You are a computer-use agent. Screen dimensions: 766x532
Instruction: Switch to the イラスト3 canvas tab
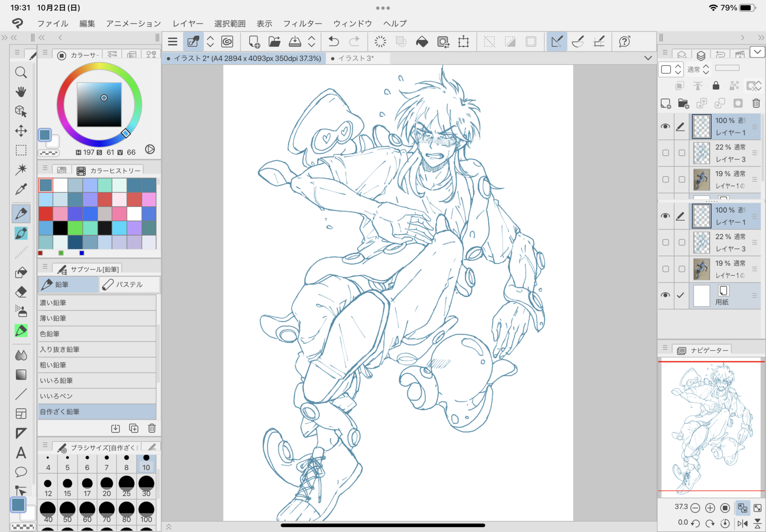click(356, 58)
